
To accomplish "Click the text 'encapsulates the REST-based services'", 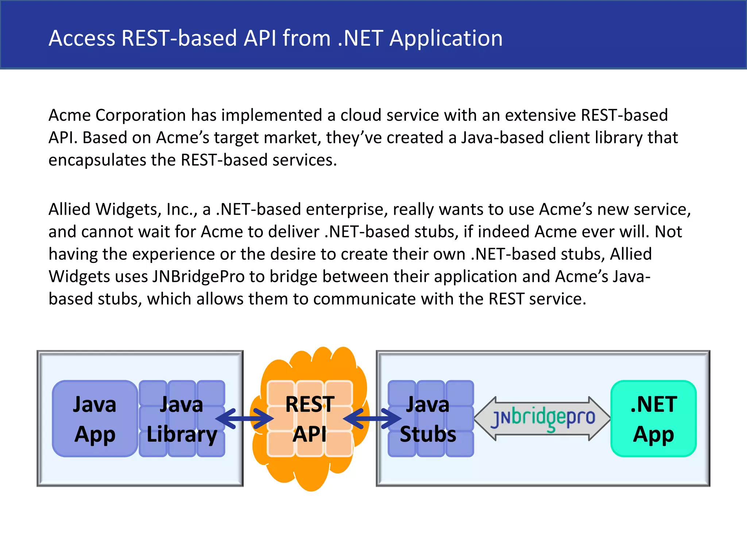I will pos(192,160).
